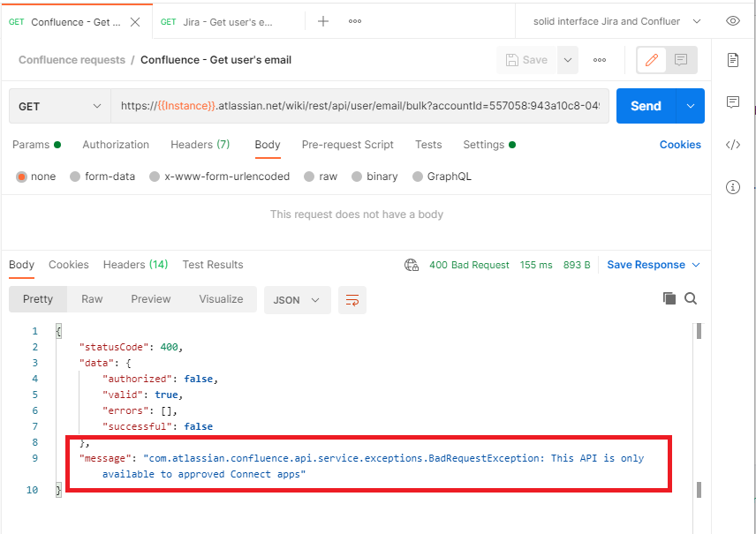Open the Test Results tab
This screenshot has height=534, width=756.
tap(213, 265)
